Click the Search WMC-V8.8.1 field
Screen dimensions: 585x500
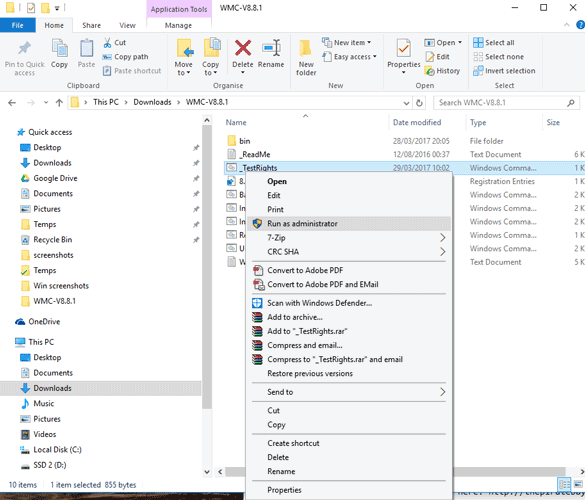click(502, 103)
